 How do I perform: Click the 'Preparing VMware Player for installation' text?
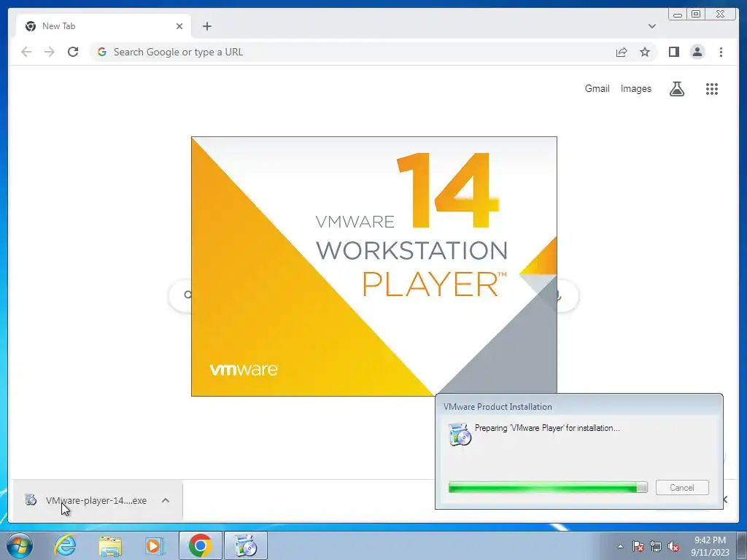(547, 427)
